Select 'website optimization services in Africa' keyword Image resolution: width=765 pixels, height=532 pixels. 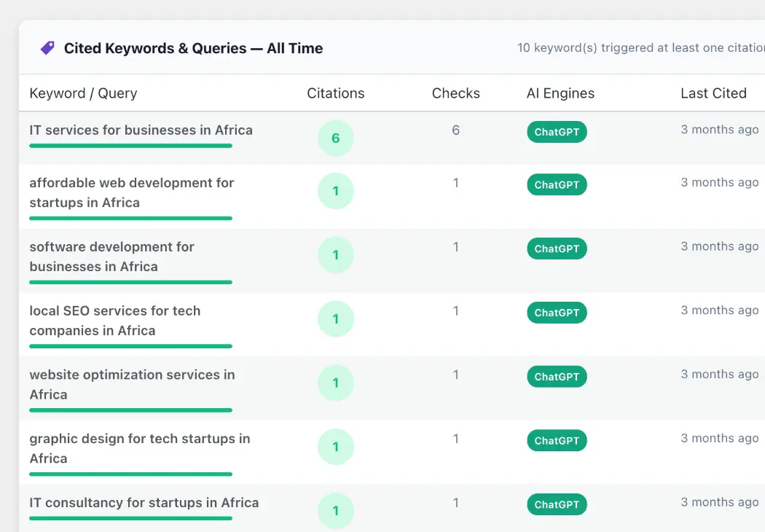click(132, 385)
